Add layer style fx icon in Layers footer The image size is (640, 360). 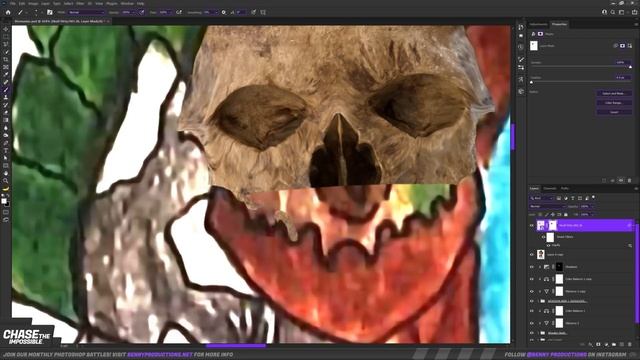coord(590,344)
